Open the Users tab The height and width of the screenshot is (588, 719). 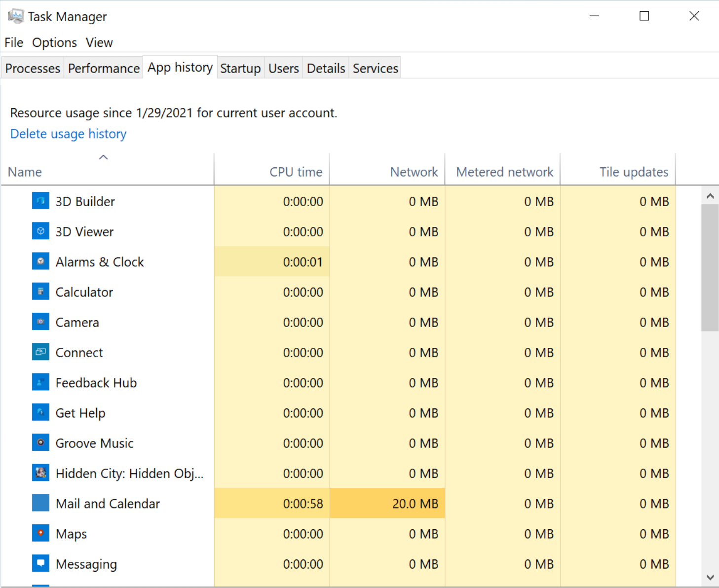284,68
